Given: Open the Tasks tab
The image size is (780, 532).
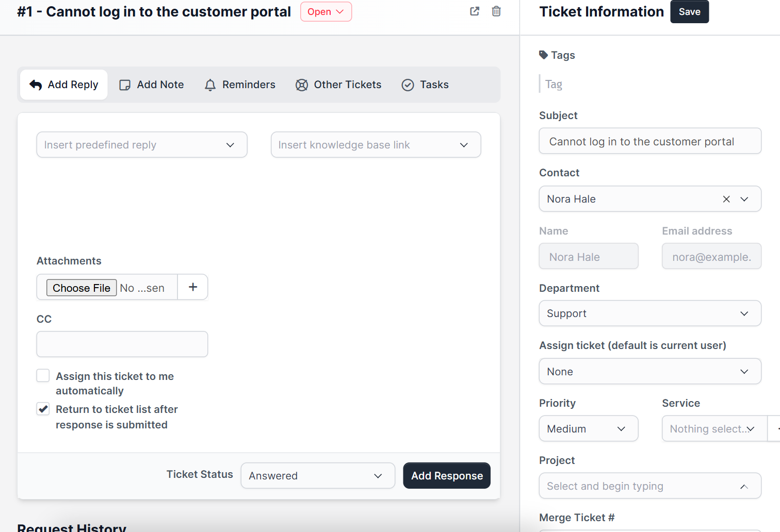Looking at the screenshot, I should (425, 85).
